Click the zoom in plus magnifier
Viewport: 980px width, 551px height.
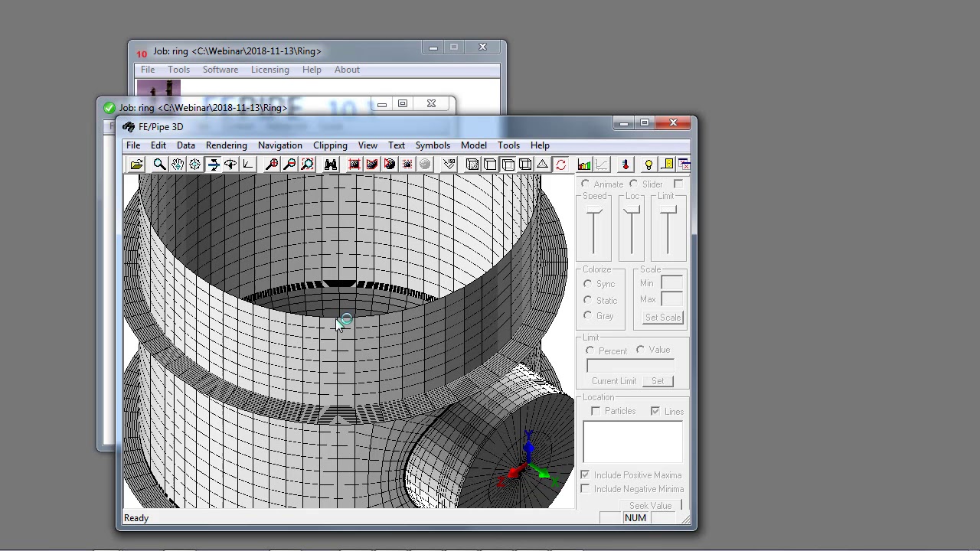click(x=272, y=165)
